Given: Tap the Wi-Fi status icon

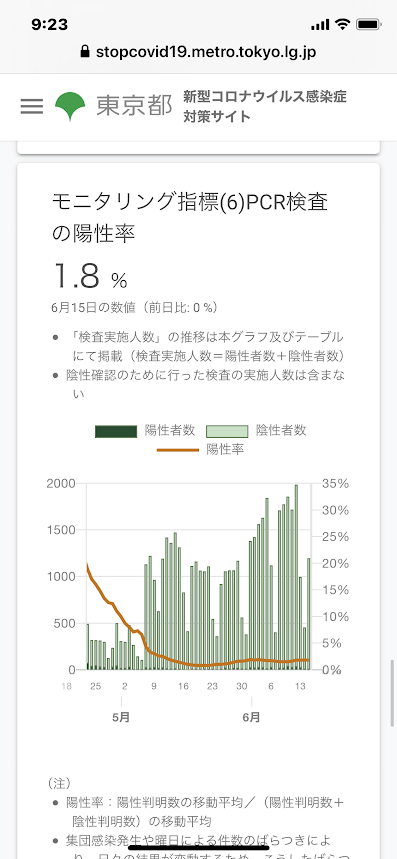Looking at the screenshot, I should 343,24.
